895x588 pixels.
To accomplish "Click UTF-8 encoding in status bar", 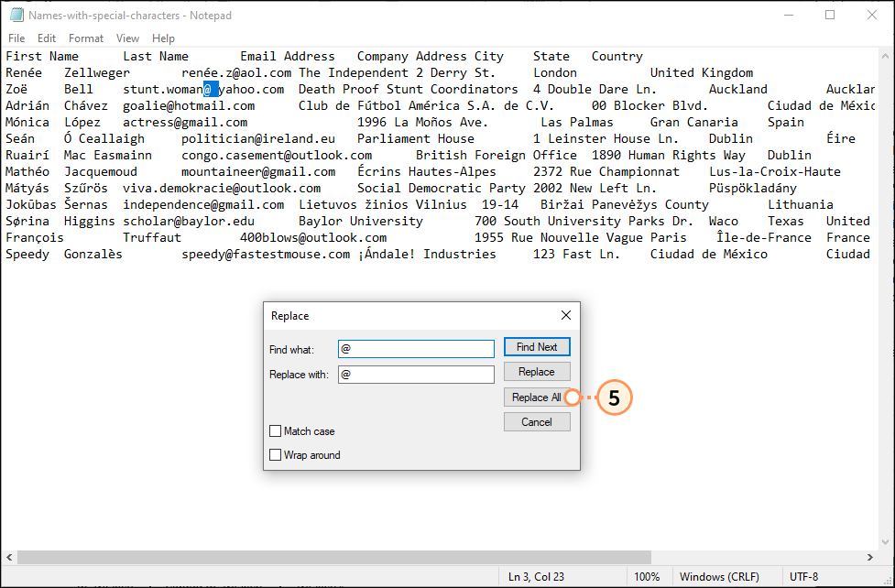I will pos(803,577).
